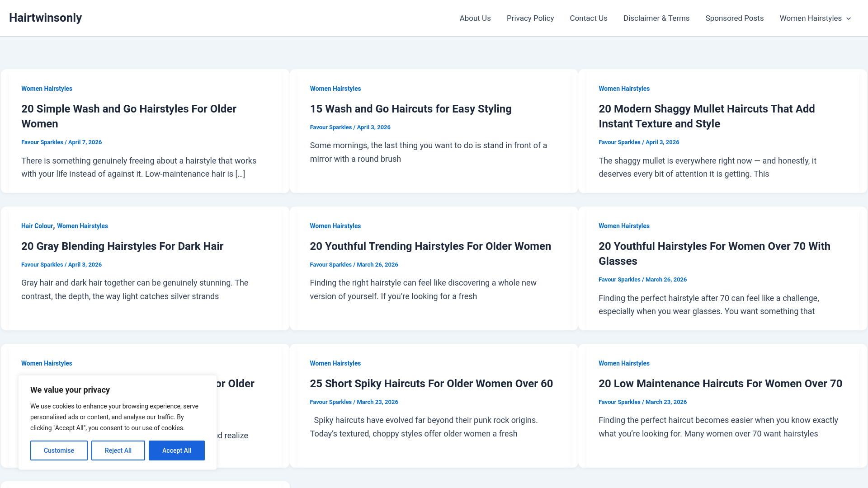
Task: Expand the Women Hairstyles menu chevron
Action: 849,19
